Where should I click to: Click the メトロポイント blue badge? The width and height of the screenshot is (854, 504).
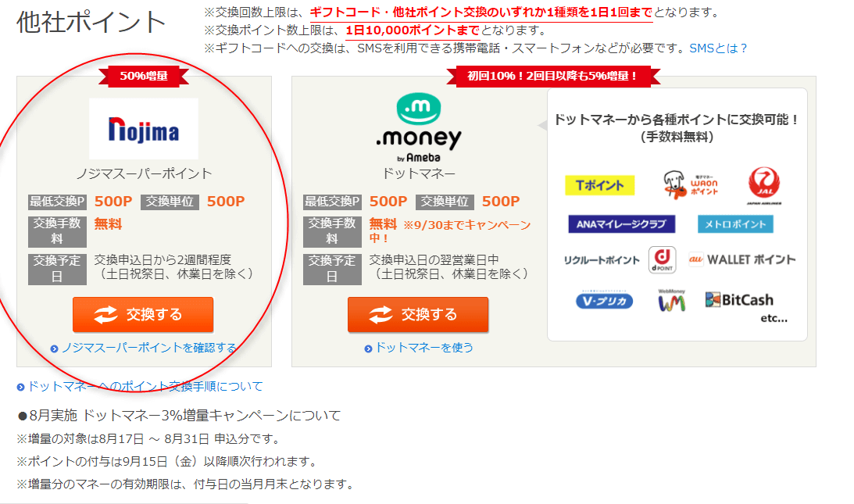(735, 224)
